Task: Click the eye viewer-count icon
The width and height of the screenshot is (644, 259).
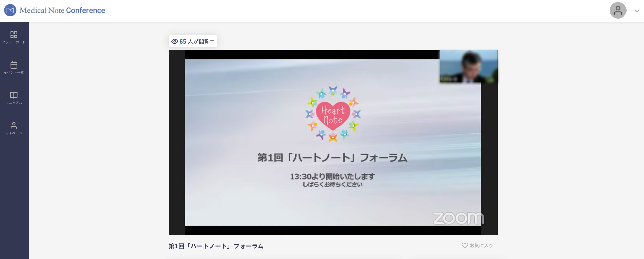Action: 175,41
